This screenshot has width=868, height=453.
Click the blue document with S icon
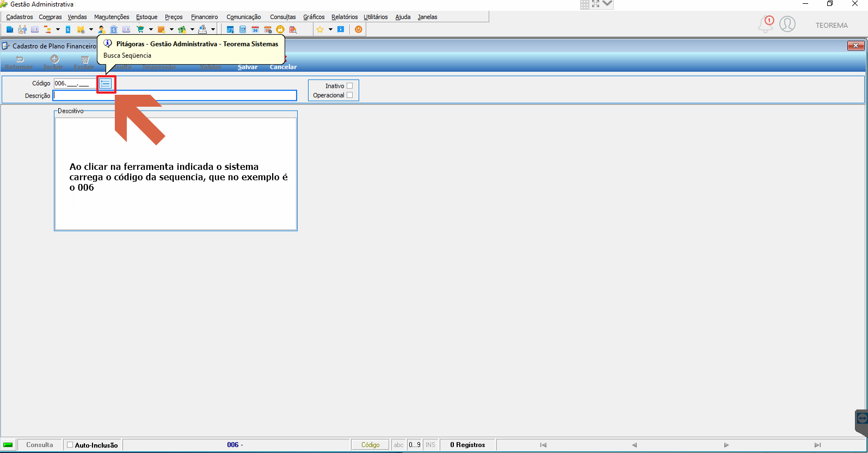(x=68, y=29)
